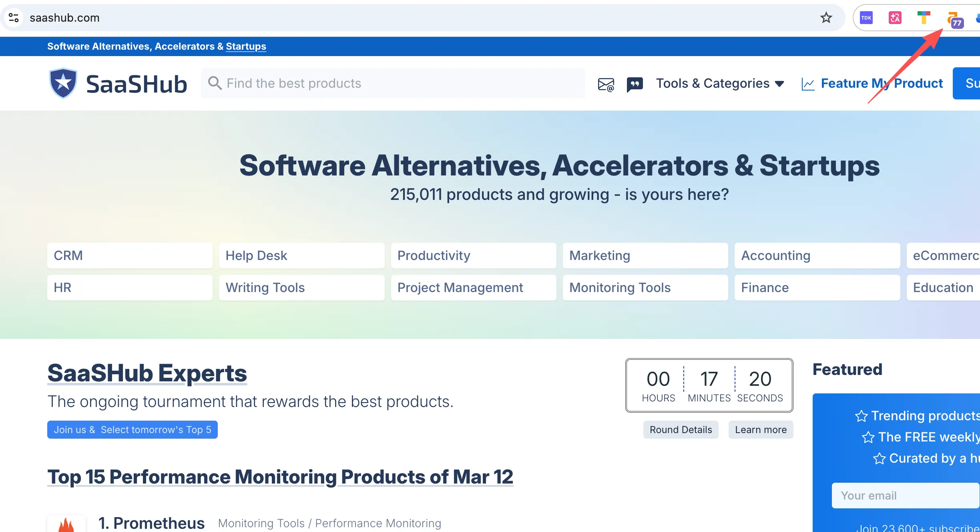
Task: Click the Learn more button
Action: [761, 429]
